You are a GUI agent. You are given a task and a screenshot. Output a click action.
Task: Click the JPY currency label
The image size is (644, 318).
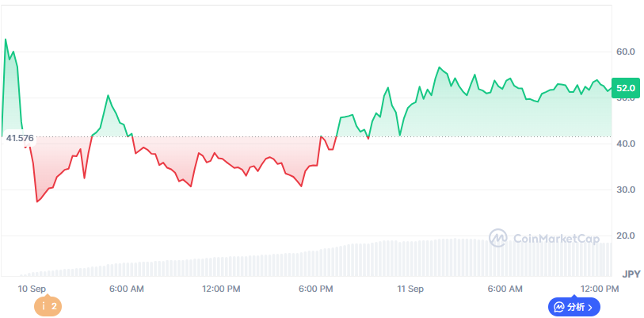pyautogui.click(x=631, y=274)
